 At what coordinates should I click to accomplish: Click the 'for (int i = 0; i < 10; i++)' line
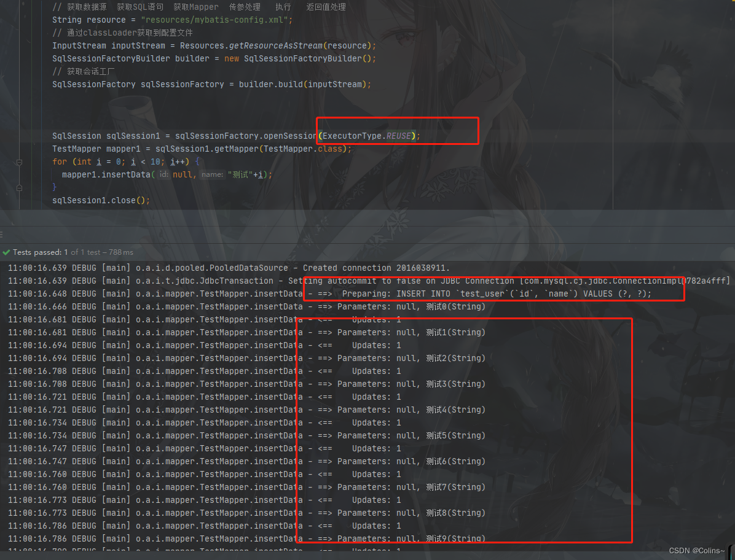[125, 161]
